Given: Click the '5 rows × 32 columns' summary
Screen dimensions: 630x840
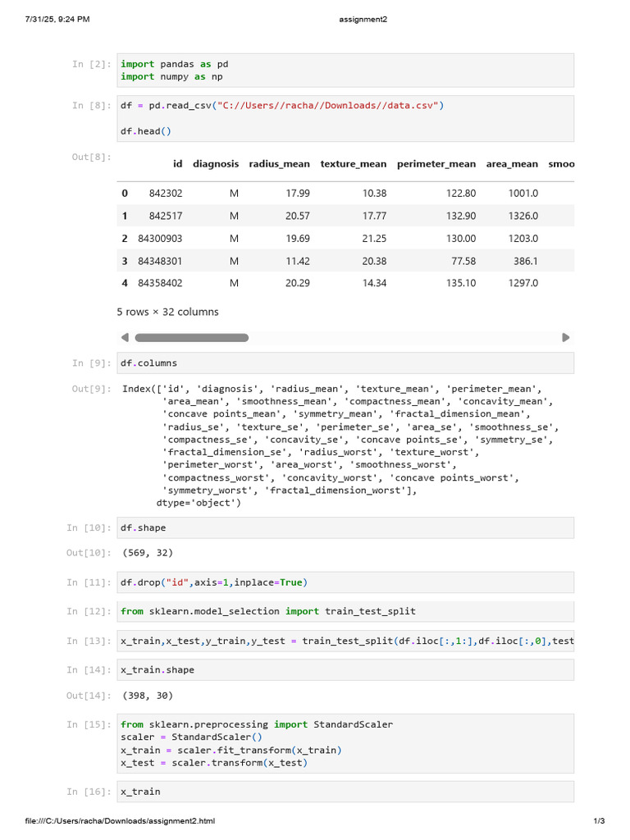Looking at the screenshot, I should 167,312.
